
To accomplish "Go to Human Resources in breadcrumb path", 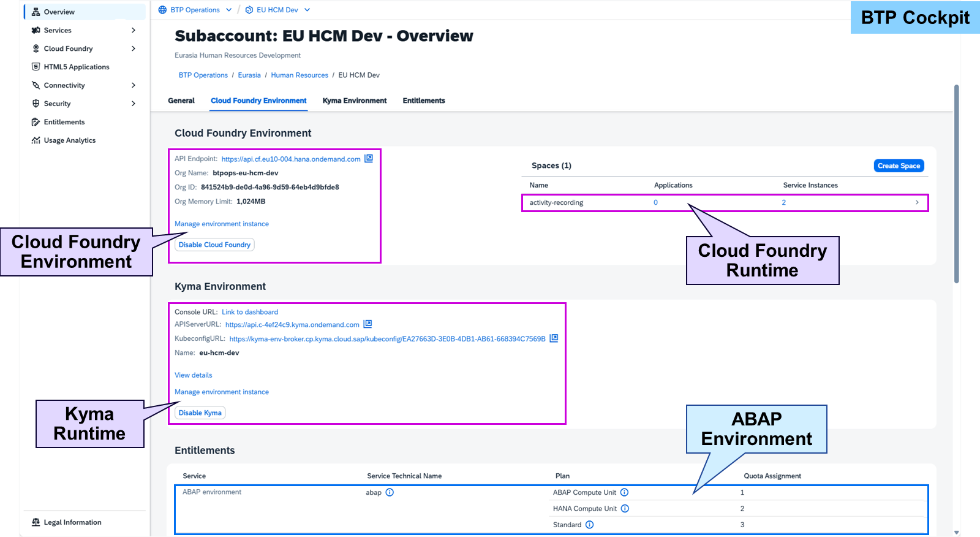I will point(300,75).
